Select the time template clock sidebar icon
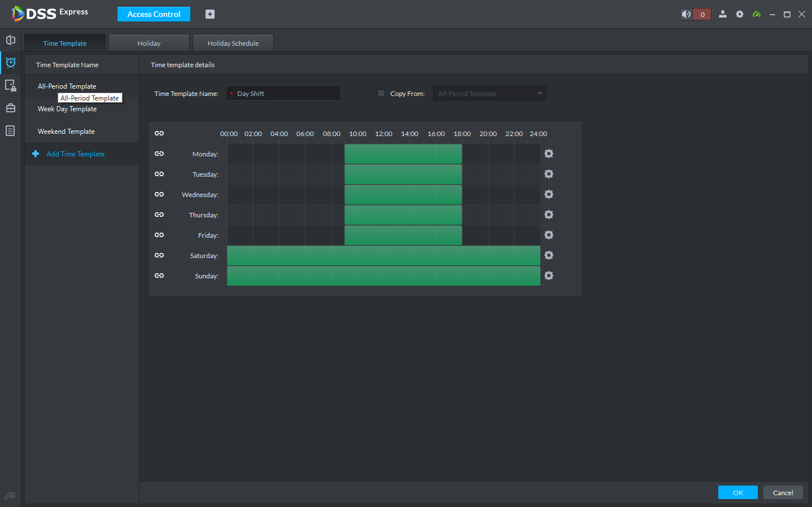This screenshot has width=812, height=507. [10, 63]
